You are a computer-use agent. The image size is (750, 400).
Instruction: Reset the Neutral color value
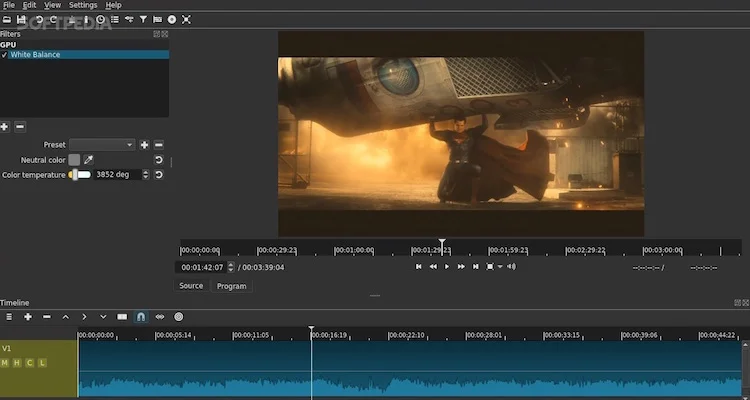pos(159,160)
